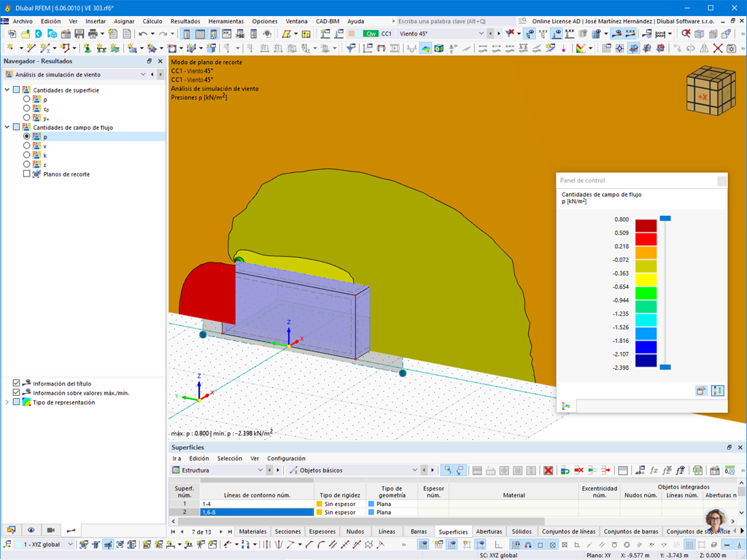747x560 pixels.
Task: Open the CAD-BIM menu
Action: [328, 21]
